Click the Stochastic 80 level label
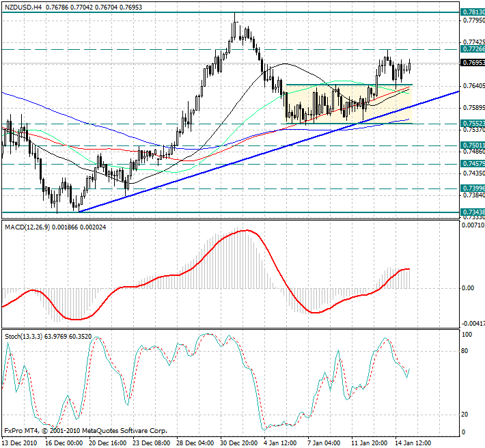This screenshot has width=485, height=448. click(465, 351)
